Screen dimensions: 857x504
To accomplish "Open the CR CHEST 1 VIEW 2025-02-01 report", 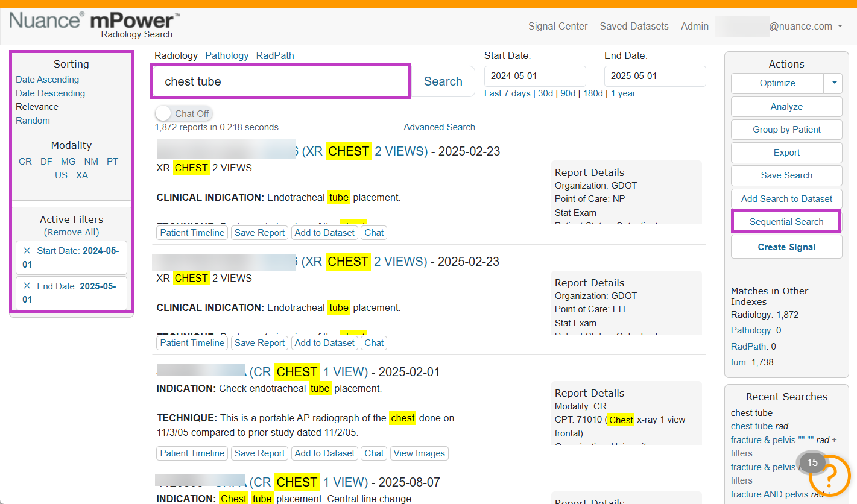I will point(308,372).
